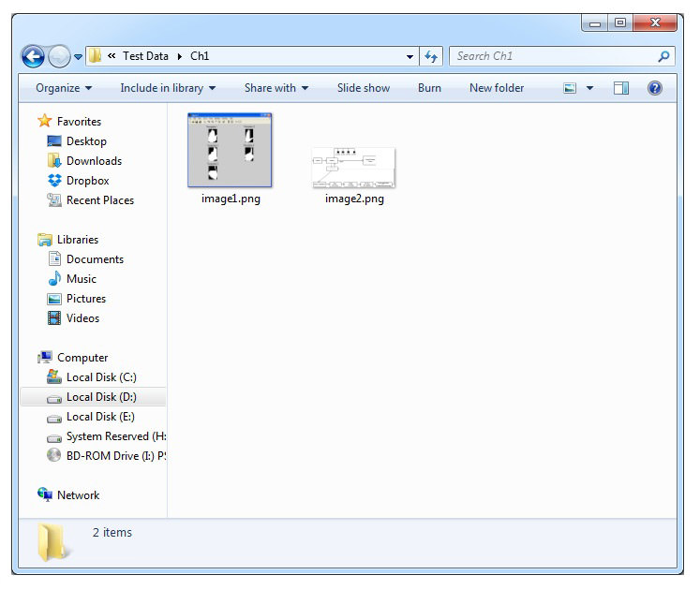Expand the hidden path chevron before Test Data
The width and height of the screenshot is (700, 590).
pos(112,56)
